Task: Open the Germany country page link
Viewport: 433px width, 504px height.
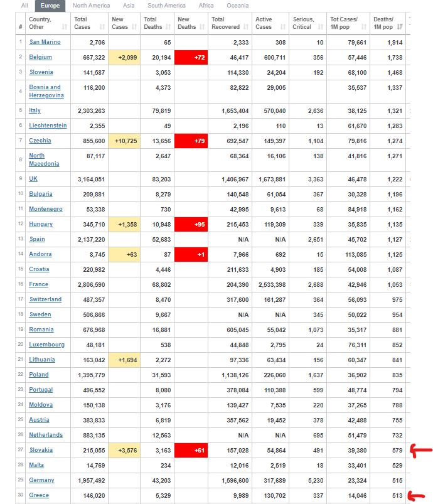Action: (x=41, y=480)
